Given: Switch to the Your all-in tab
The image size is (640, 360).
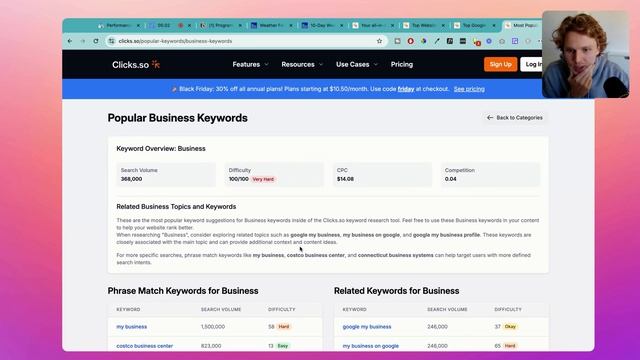Looking at the screenshot, I should tap(372, 25).
